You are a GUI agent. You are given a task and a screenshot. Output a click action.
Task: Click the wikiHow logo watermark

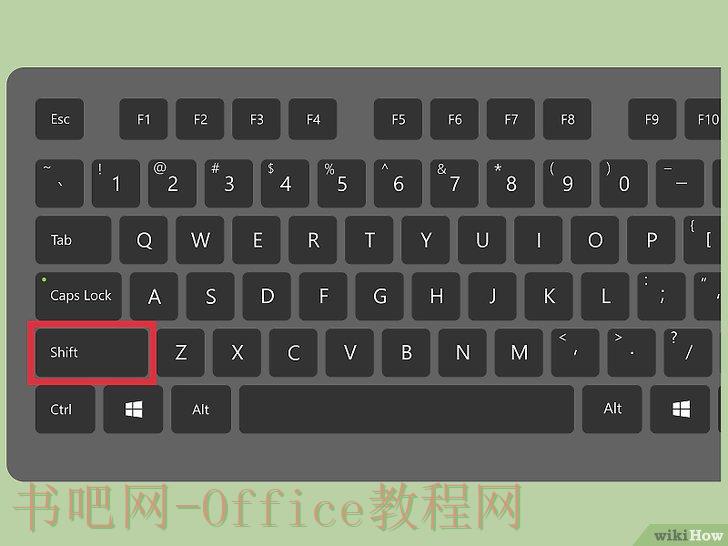[689, 535]
